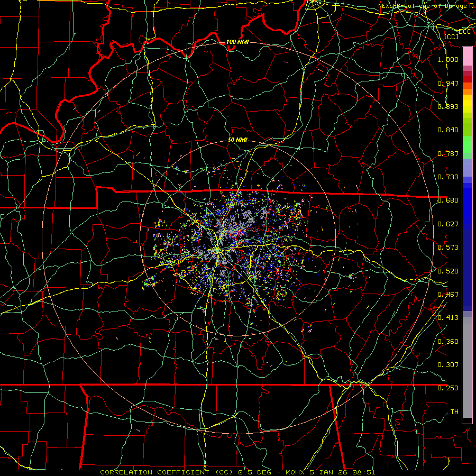Pick the bright green segment of the color bar
The width and height of the screenshot is (476, 476).
(x=467, y=144)
